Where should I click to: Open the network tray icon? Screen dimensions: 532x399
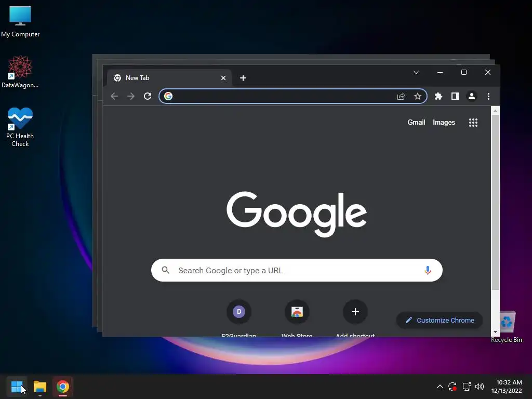tap(467, 387)
